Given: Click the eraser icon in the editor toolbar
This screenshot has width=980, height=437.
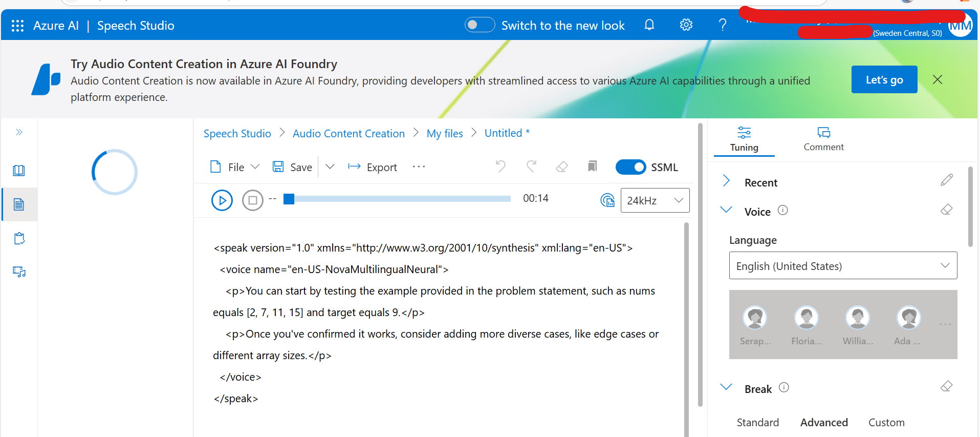Looking at the screenshot, I should (562, 167).
